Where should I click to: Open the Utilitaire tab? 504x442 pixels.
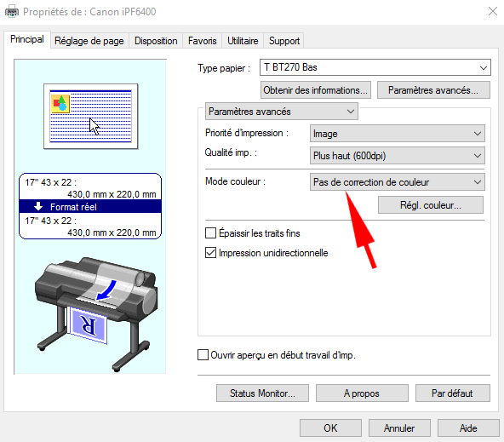coord(243,41)
